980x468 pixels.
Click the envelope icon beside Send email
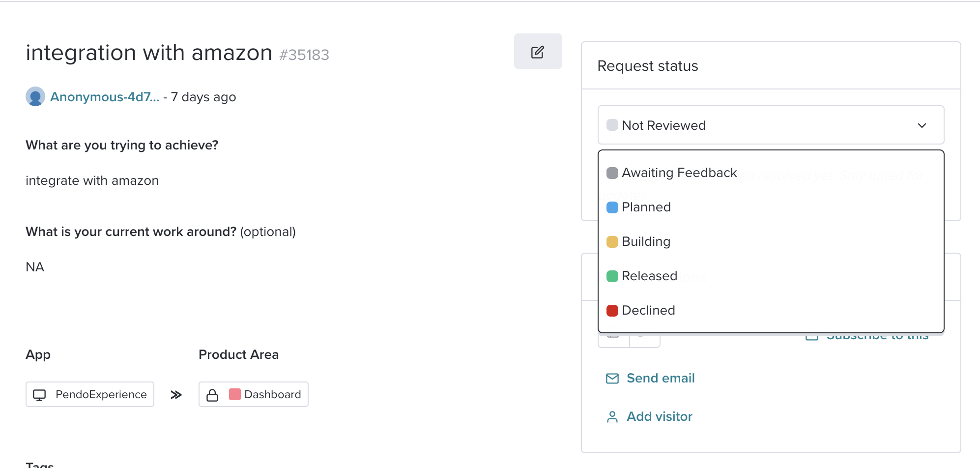click(612, 378)
